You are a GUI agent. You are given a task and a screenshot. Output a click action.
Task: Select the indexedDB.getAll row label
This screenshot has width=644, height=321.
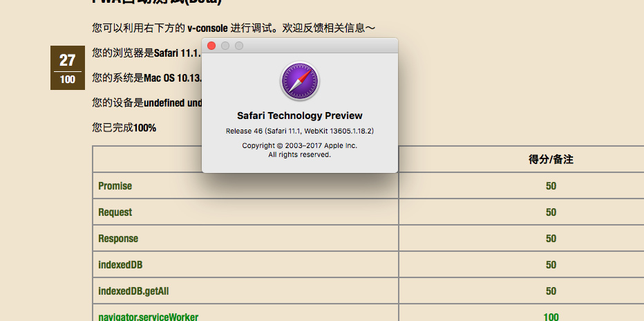pos(133,291)
